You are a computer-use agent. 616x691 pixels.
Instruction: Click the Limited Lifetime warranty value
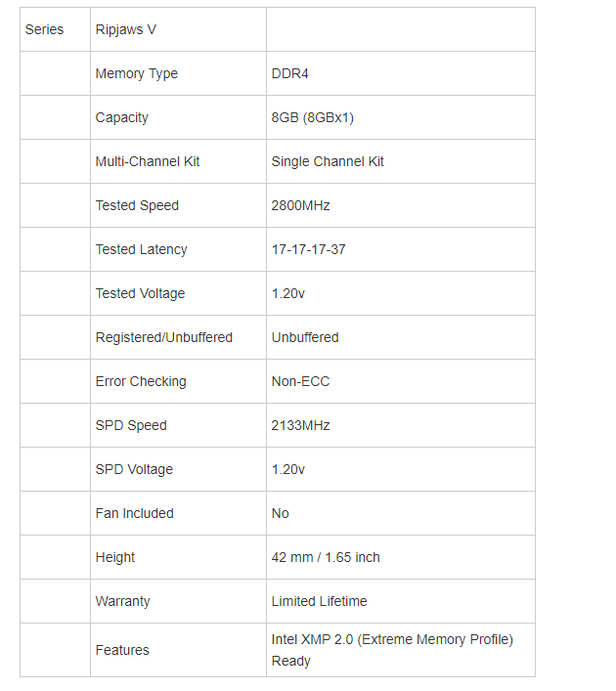pyautogui.click(x=319, y=601)
